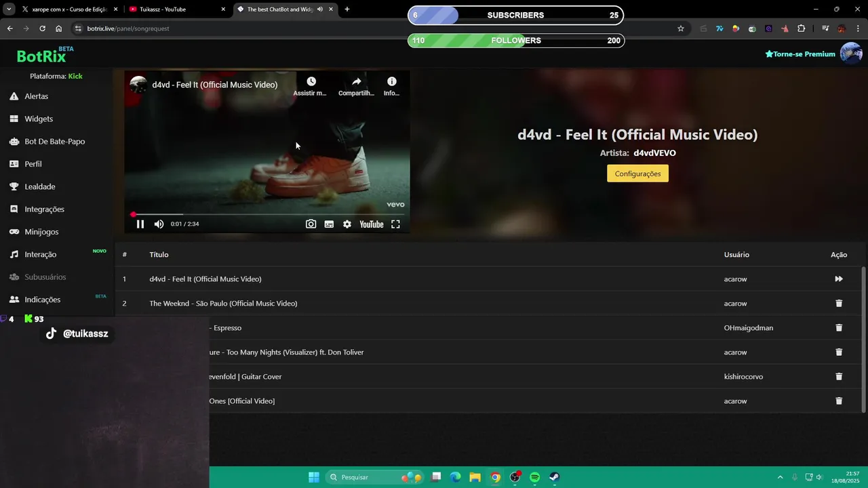
Task: Take a screenshot of the video
Action: (311, 224)
